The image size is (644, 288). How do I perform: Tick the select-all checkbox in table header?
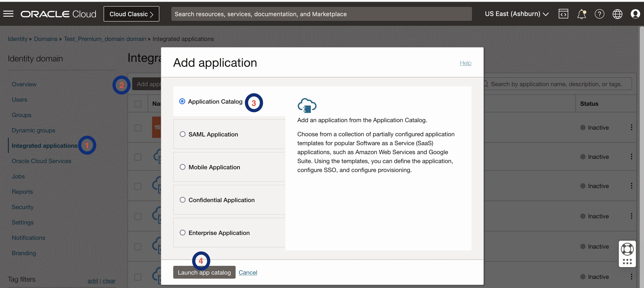tap(138, 104)
